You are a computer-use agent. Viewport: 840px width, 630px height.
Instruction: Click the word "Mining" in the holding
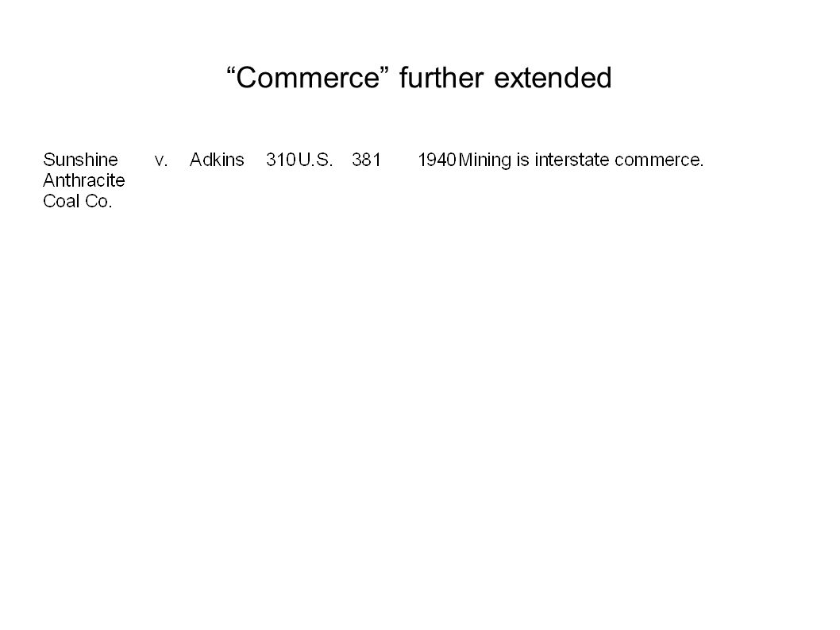point(485,160)
